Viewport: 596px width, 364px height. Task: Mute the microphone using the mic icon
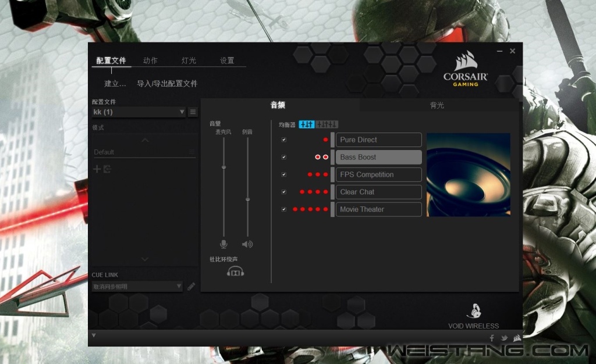coord(223,244)
